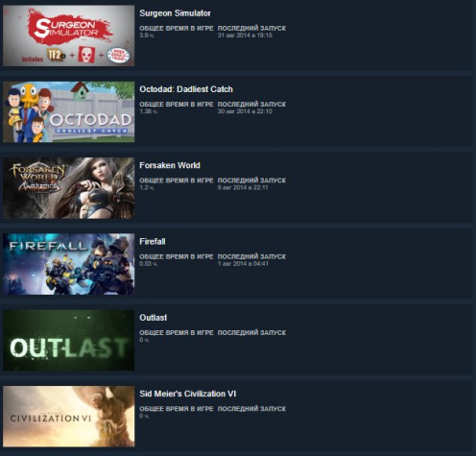This screenshot has width=476, height=456.
Task: Open the Octodad: Dadliest Catch title link
Action: (x=186, y=89)
